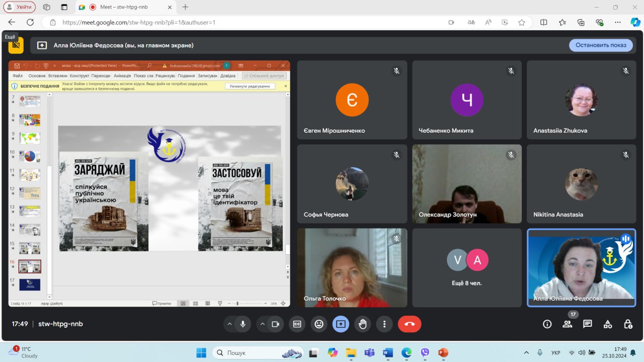
Task: Toggle closed captions button
Action: point(297,324)
